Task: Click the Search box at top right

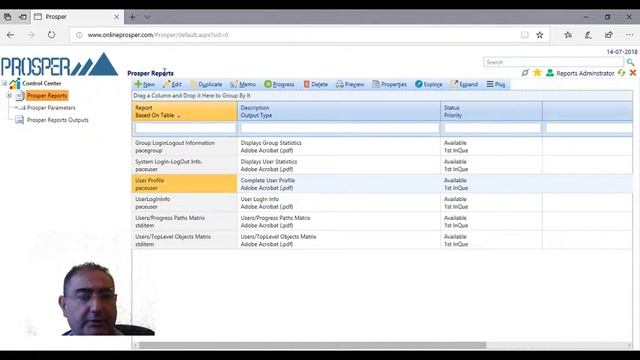Action: (x=553, y=62)
